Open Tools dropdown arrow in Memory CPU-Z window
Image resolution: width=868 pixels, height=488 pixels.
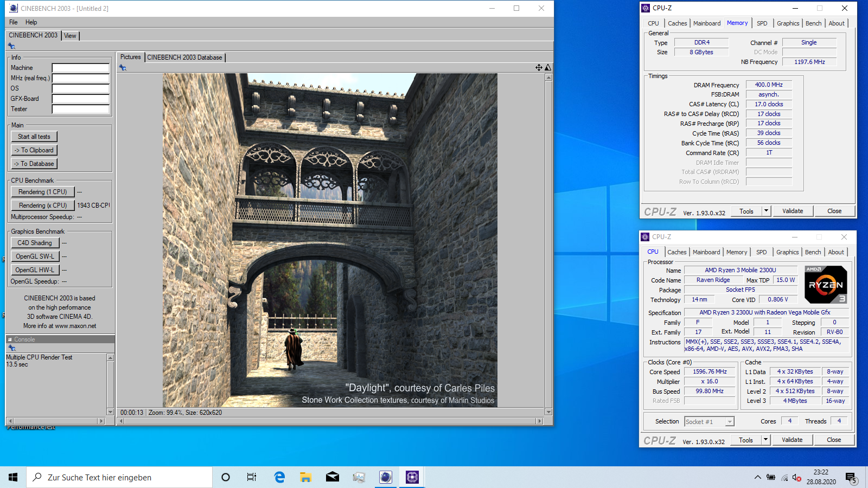pos(766,211)
